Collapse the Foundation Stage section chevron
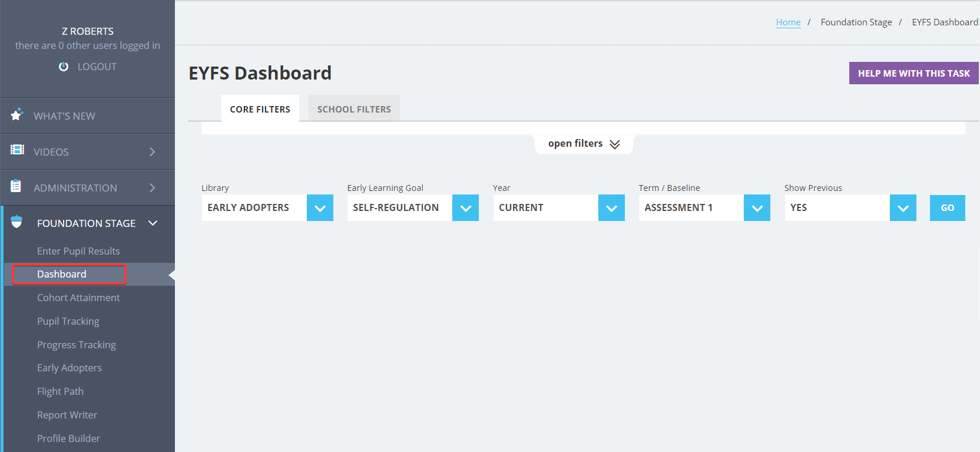Image resolution: width=980 pixels, height=452 pixels. (153, 223)
